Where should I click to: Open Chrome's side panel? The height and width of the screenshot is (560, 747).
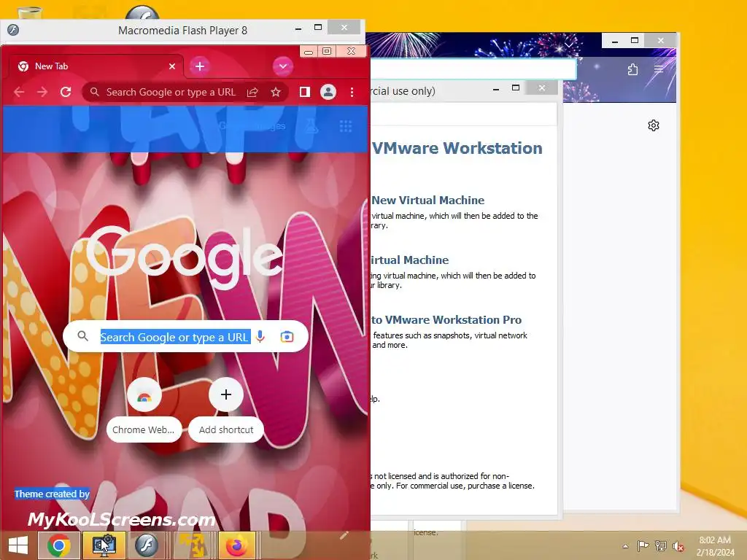(305, 92)
